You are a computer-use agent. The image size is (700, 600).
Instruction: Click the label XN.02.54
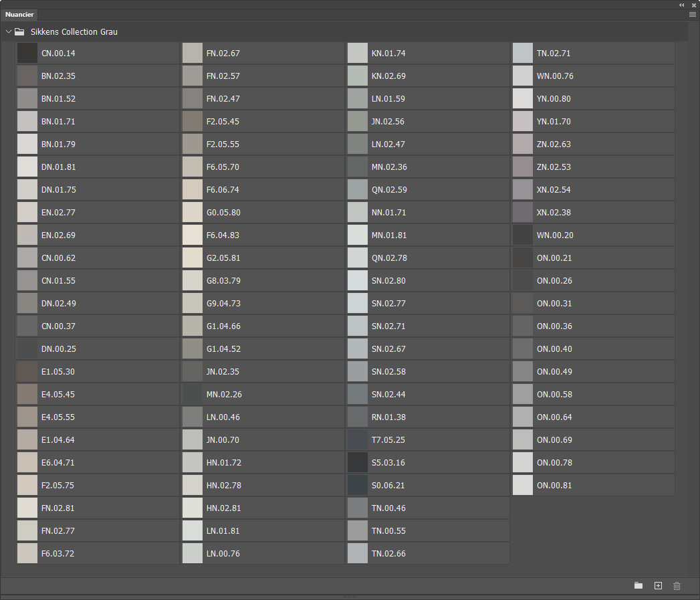coord(554,189)
